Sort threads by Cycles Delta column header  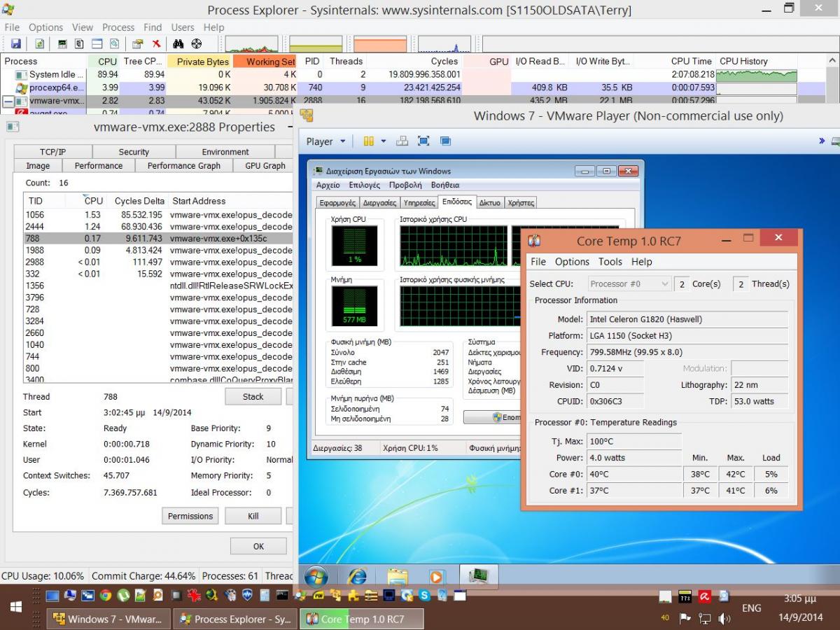138,201
